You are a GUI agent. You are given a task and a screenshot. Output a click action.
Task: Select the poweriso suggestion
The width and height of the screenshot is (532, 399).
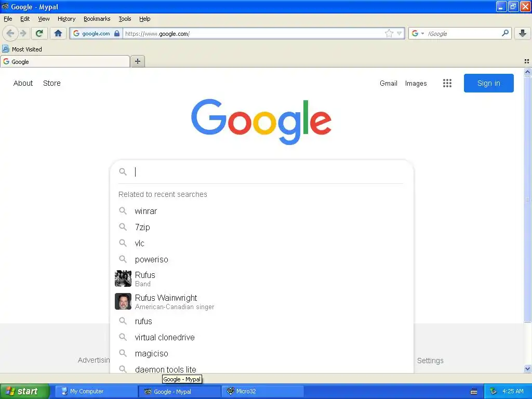pyautogui.click(x=262, y=259)
